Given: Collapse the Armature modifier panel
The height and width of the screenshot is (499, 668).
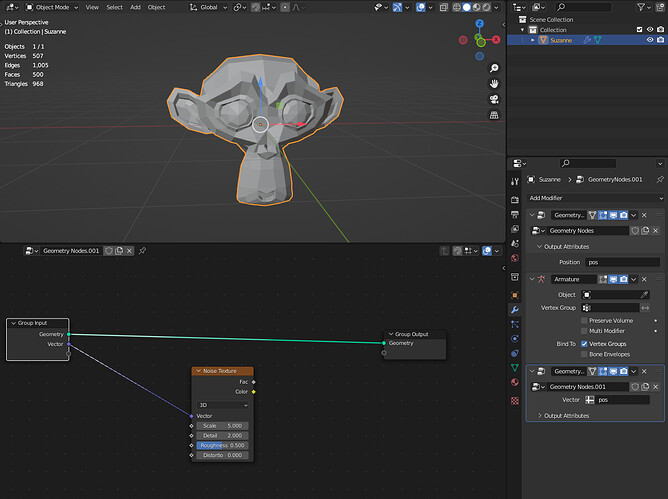Looking at the screenshot, I should click(532, 279).
